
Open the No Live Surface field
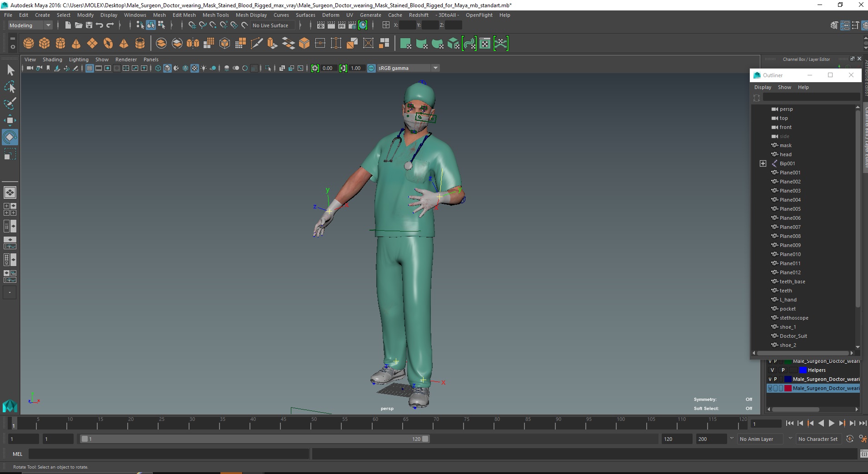click(x=273, y=25)
